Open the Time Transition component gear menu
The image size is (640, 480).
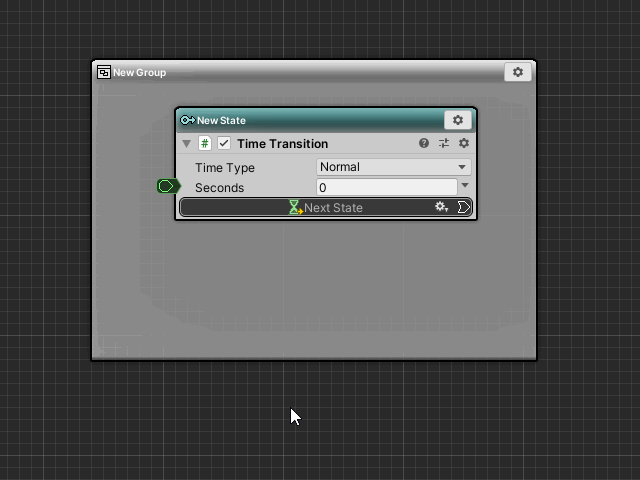463,144
